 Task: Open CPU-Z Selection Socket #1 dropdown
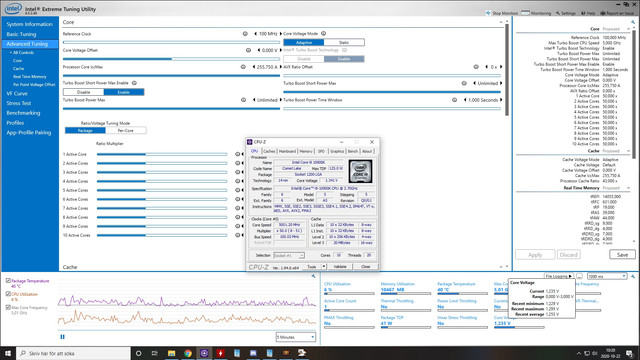(289, 256)
